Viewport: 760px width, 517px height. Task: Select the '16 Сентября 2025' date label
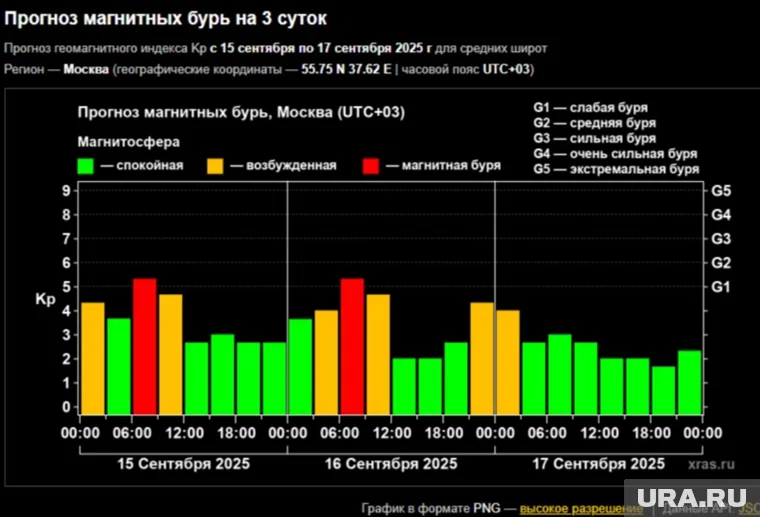[x=391, y=464]
